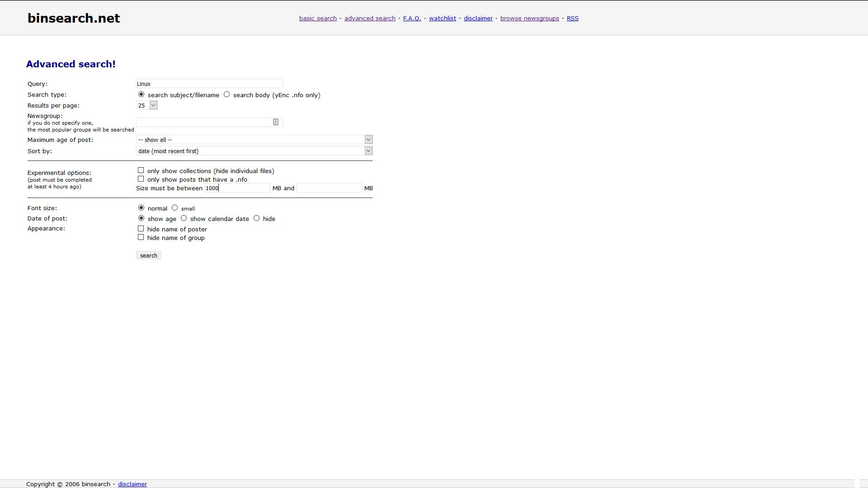Image resolution: width=868 pixels, height=488 pixels.
Task: Open the RSS feed link
Action: click(572, 18)
